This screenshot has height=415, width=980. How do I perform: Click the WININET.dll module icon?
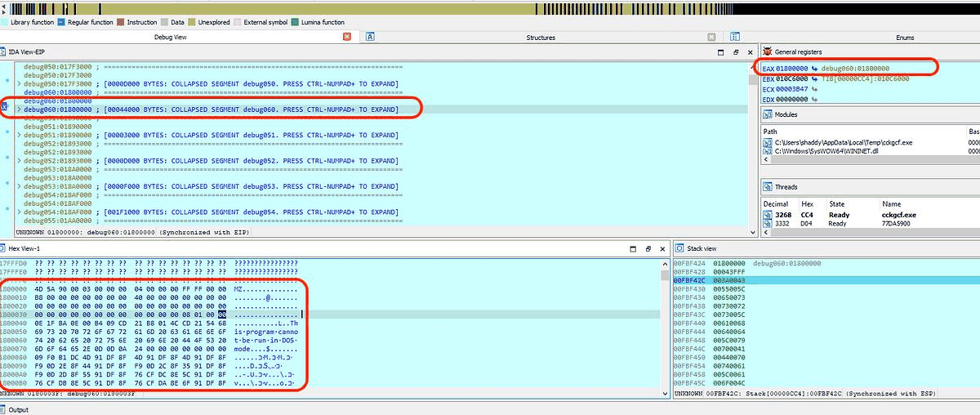pyautogui.click(x=767, y=150)
